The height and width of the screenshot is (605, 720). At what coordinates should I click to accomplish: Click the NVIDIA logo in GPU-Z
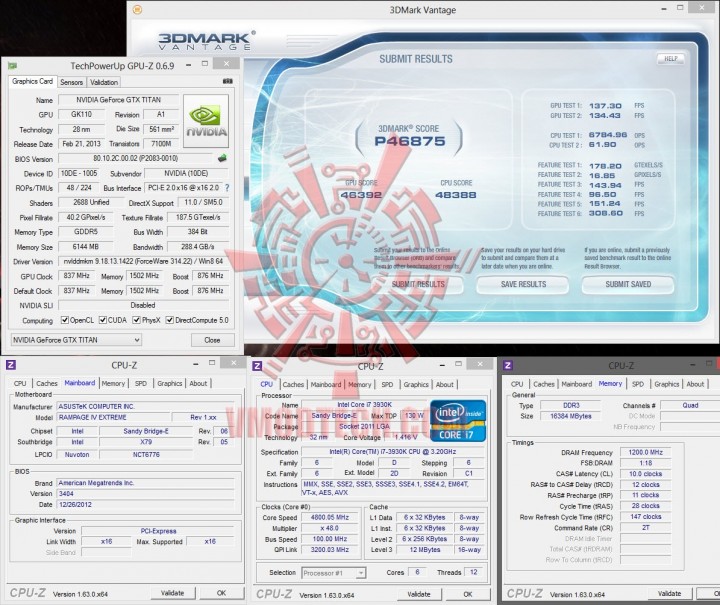tap(206, 121)
